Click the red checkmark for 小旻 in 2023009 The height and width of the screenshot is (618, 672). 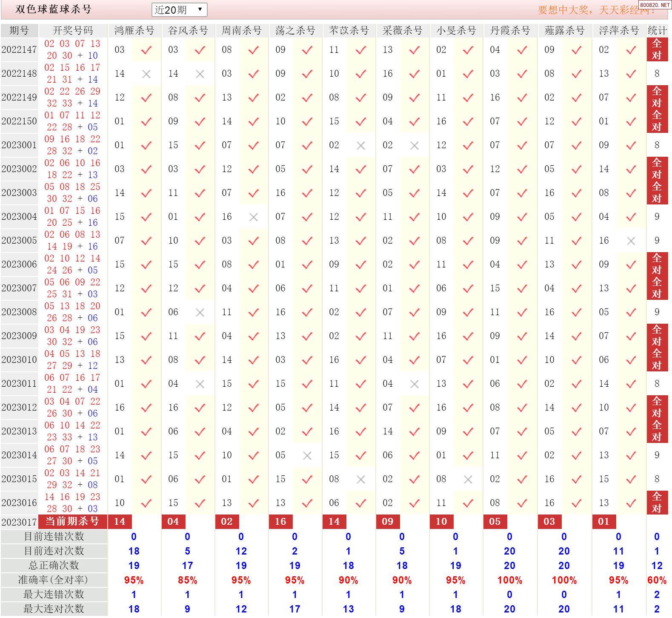468,336
